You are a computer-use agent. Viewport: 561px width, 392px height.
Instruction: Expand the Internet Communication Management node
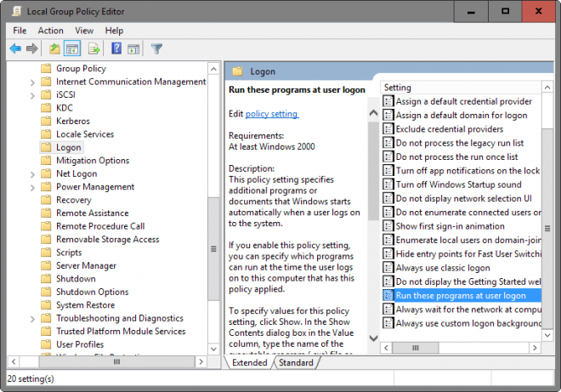pos(32,82)
